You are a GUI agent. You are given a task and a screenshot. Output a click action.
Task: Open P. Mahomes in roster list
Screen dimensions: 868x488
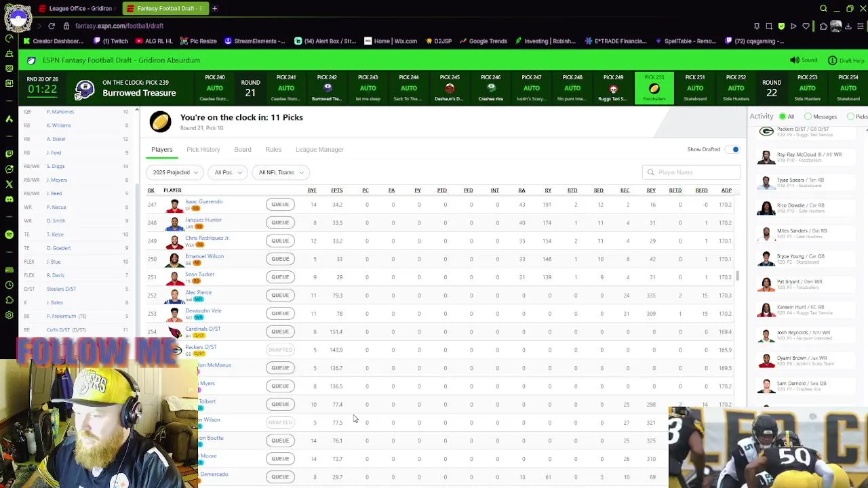coord(60,111)
